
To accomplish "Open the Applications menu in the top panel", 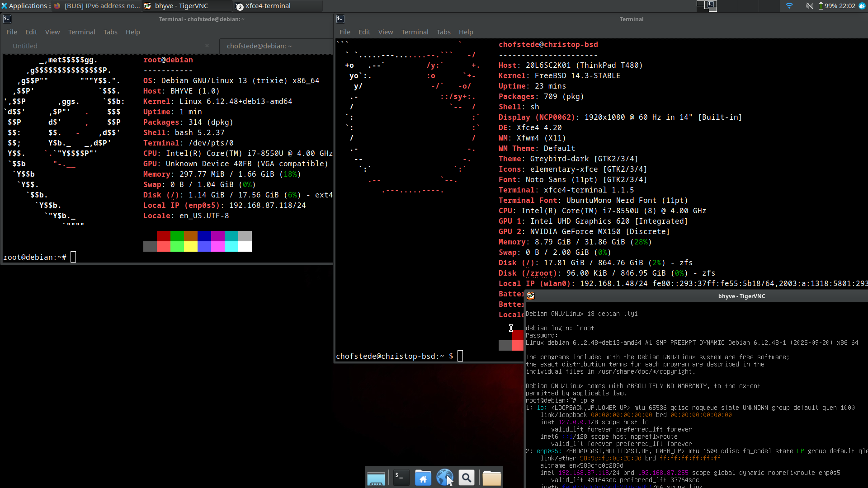I will click(25, 6).
